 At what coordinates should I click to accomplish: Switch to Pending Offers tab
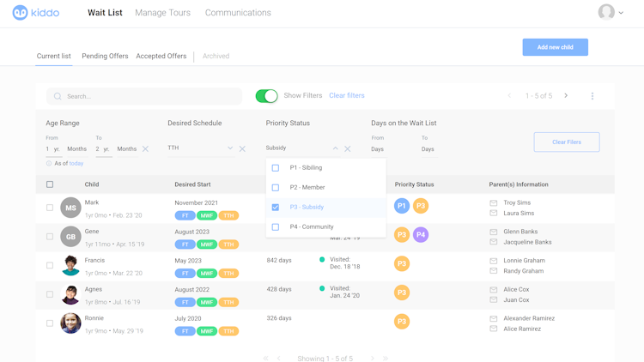point(105,56)
